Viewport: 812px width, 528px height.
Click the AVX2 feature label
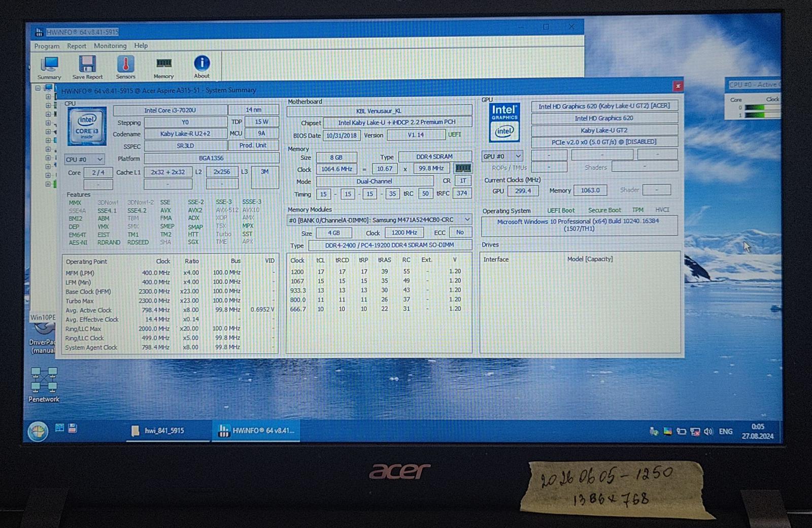pyautogui.click(x=195, y=210)
